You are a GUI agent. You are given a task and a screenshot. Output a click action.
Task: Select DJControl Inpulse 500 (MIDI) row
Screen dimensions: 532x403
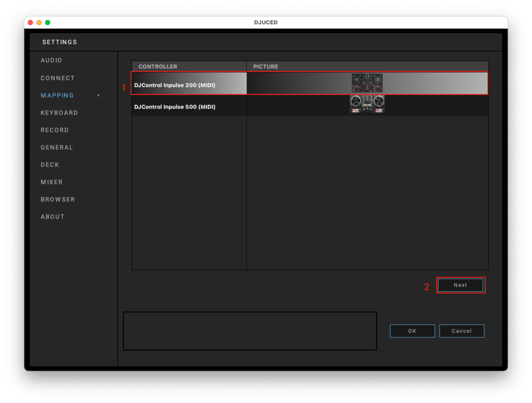tap(175, 107)
